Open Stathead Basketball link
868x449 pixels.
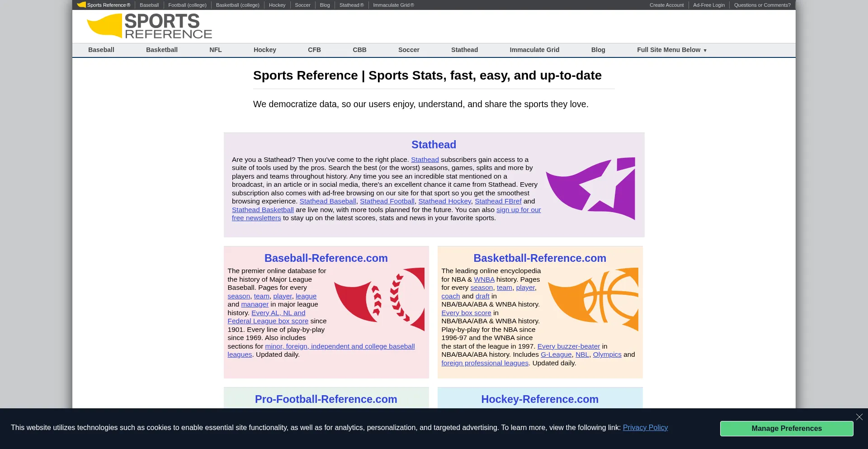[x=263, y=210]
